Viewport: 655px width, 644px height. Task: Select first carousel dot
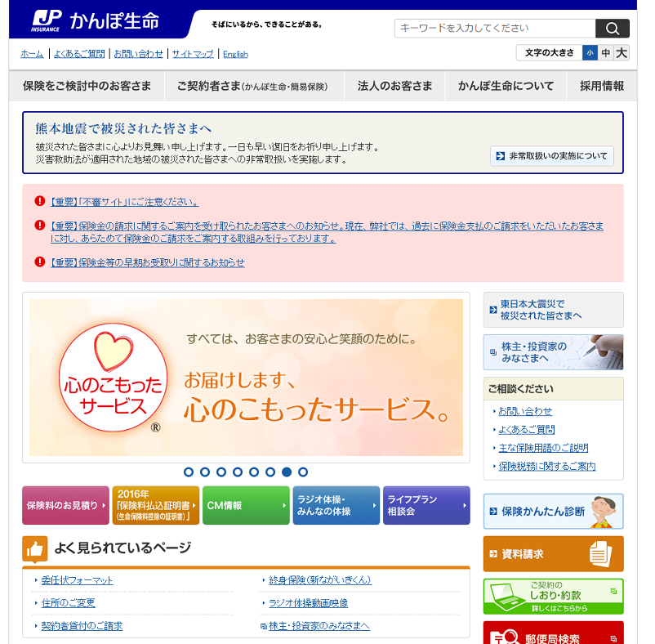point(189,472)
